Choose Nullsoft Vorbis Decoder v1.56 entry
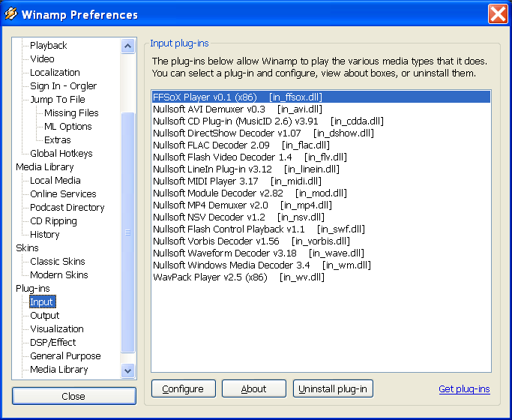This screenshot has height=420, width=512. (x=250, y=241)
